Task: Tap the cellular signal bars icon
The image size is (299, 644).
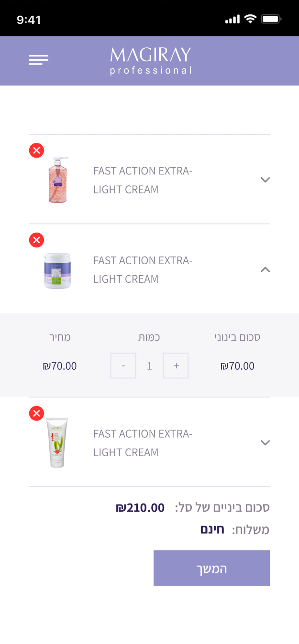Action: tap(232, 20)
